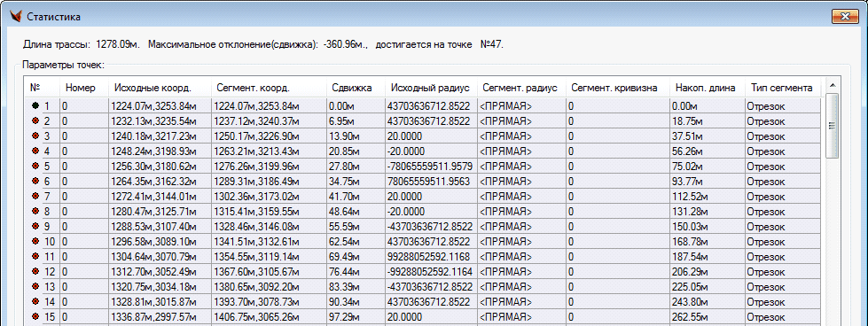Select the radius value -99288052592.1164
Screen dimensions: 868x326
(431, 271)
